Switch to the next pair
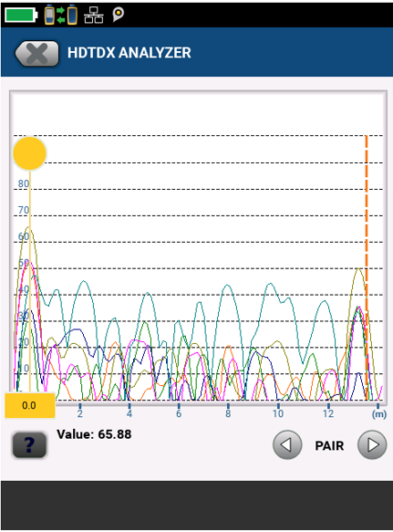 [372, 444]
